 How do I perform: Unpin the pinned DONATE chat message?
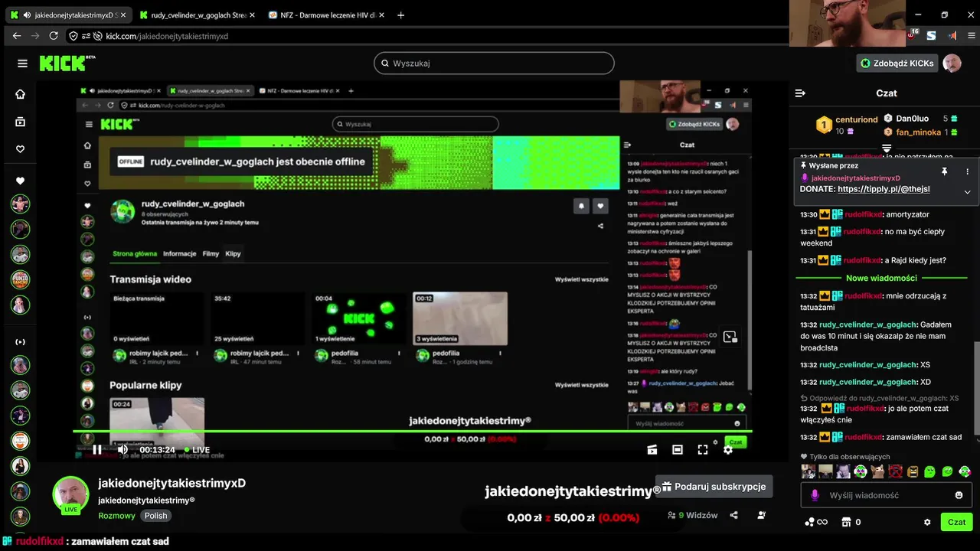pyautogui.click(x=944, y=171)
